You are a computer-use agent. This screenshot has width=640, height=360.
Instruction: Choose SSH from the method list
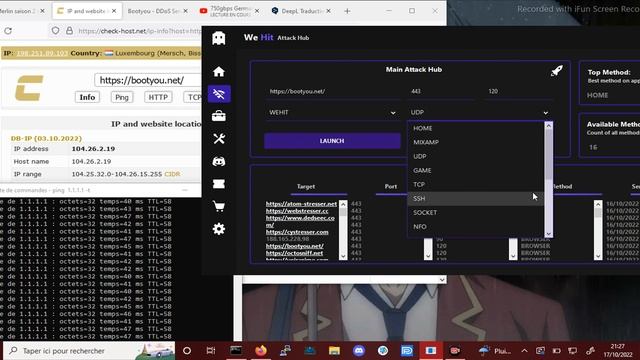pos(476,198)
